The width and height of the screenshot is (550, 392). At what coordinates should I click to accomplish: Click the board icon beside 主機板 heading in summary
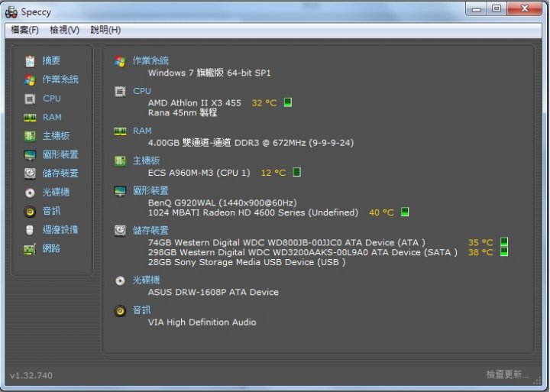tap(120, 161)
